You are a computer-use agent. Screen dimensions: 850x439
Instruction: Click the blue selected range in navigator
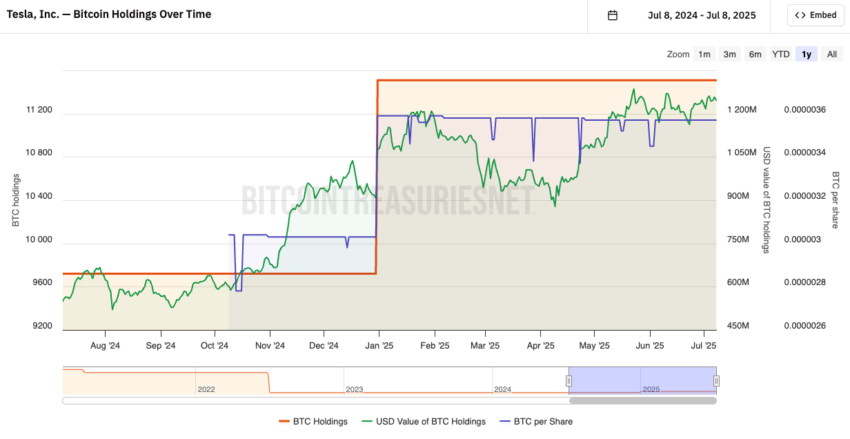(642, 380)
